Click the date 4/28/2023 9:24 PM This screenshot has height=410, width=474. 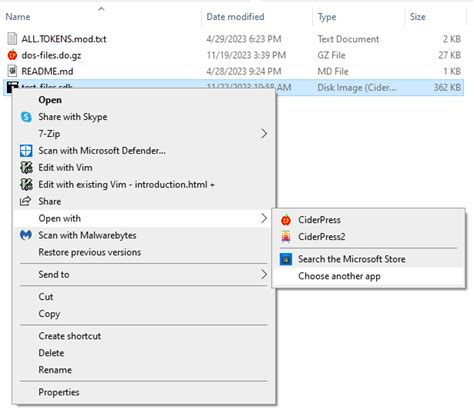pos(244,71)
